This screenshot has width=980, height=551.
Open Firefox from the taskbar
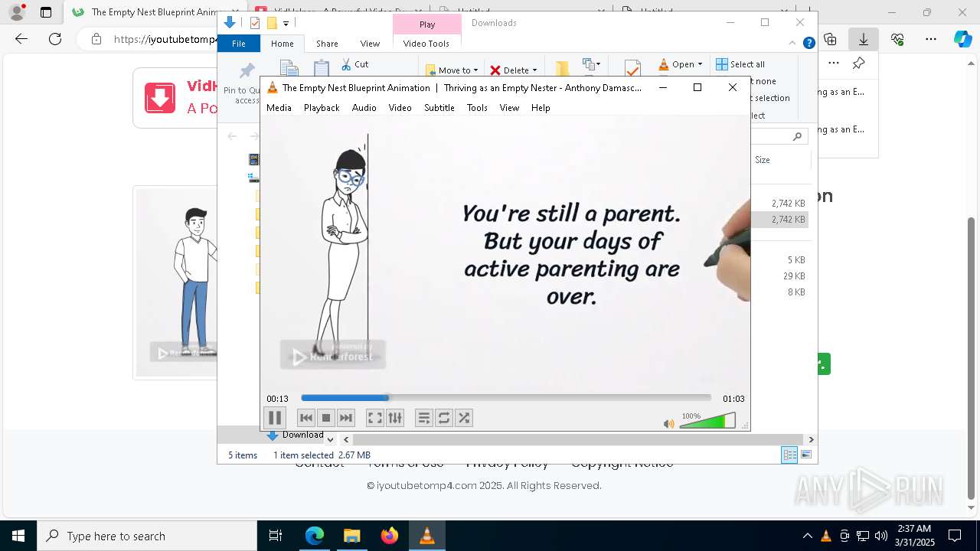(390, 536)
